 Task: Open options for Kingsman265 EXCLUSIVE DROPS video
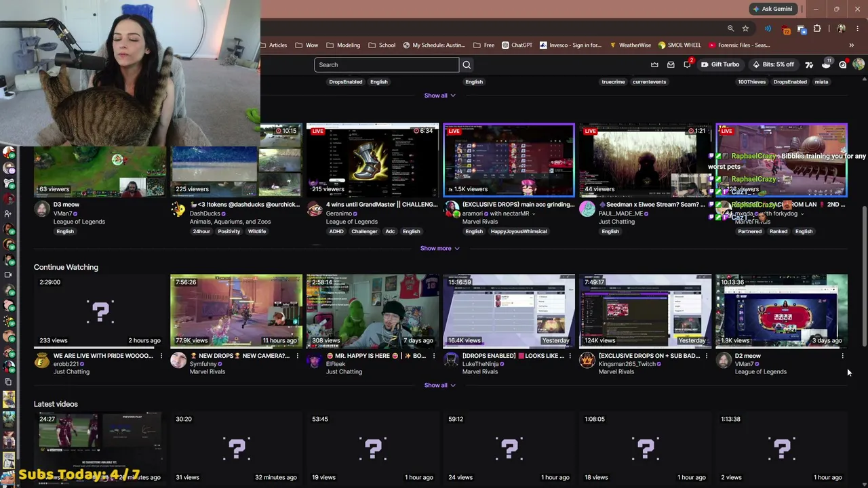[706, 356]
